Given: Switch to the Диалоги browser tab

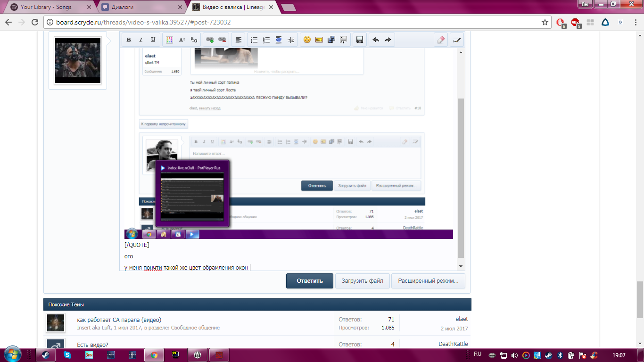Looking at the screenshot, I should click(x=141, y=7).
